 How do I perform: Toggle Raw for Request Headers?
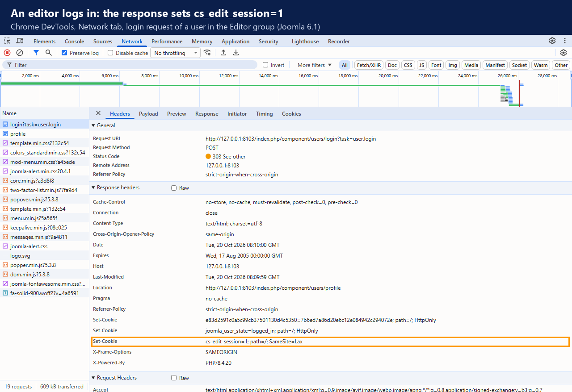click(x=174, y=378)
